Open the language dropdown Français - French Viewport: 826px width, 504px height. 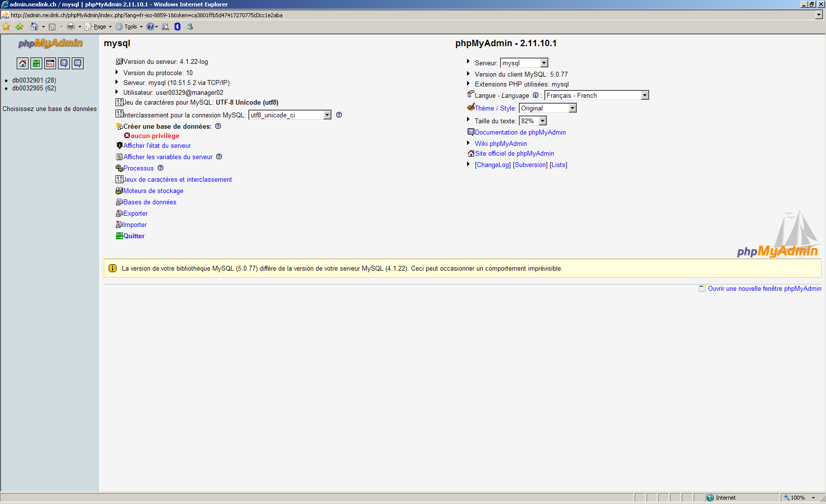(x=597, y=95)
